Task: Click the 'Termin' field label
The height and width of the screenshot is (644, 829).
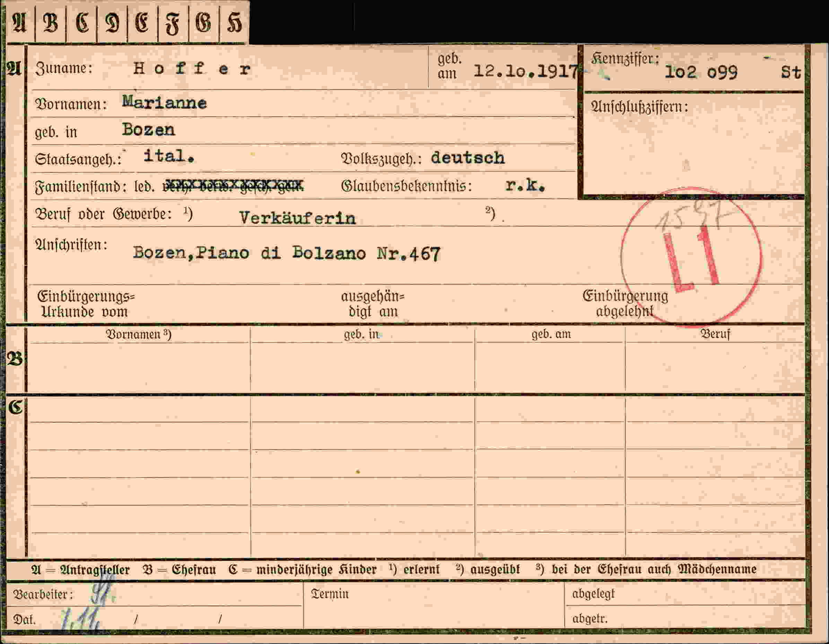Action: coord(330,593)
